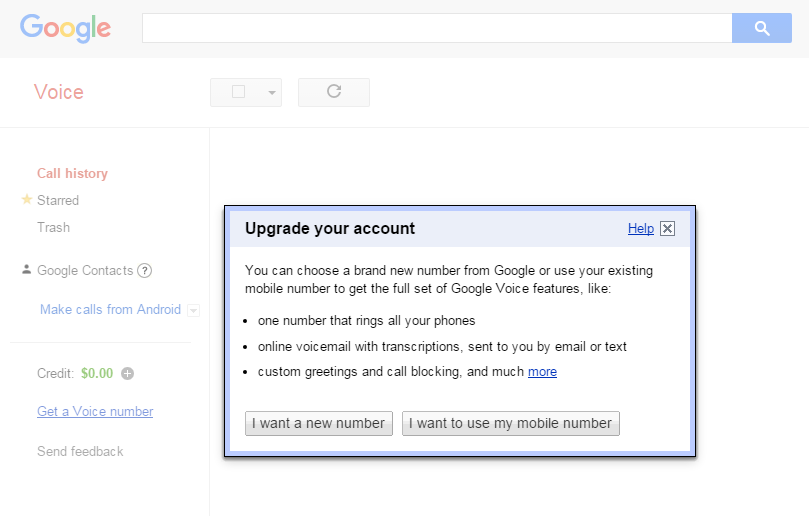Open the Help link in the dialog

pos(640,229)
